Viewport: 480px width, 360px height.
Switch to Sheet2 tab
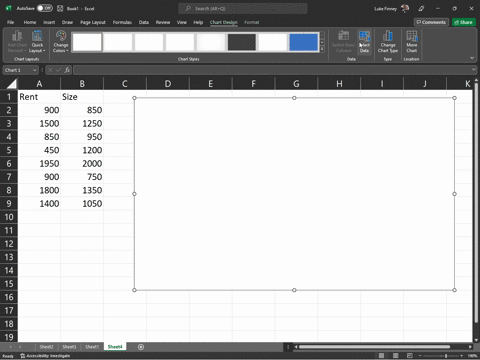pos(46,347)
